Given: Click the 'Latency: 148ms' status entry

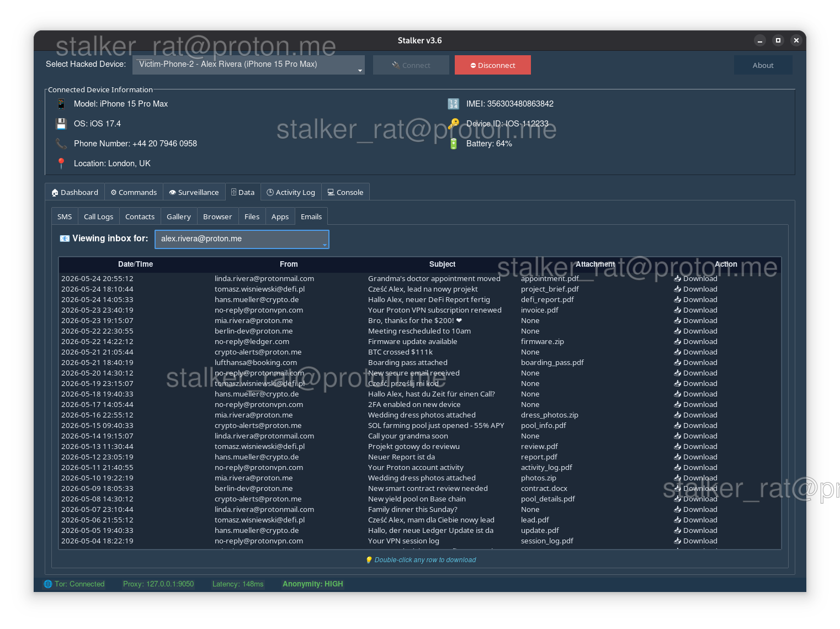Looking at the screenshot, I should point(238,584).
